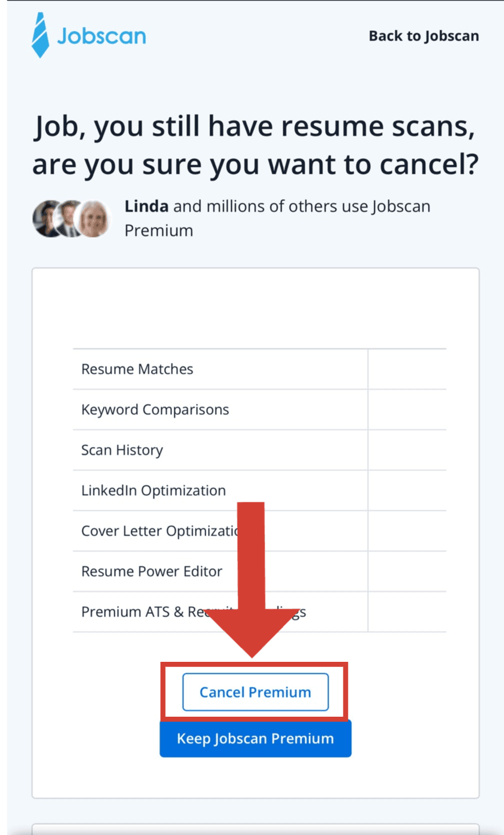Click the blonde woman's avatar
Viewport: 504px width, 835px height.
93,219
